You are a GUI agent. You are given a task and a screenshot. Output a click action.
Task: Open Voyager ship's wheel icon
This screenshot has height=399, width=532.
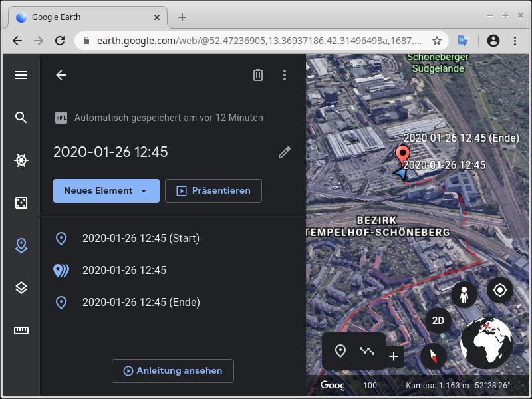pyautogui.click(x=21, y=160)
